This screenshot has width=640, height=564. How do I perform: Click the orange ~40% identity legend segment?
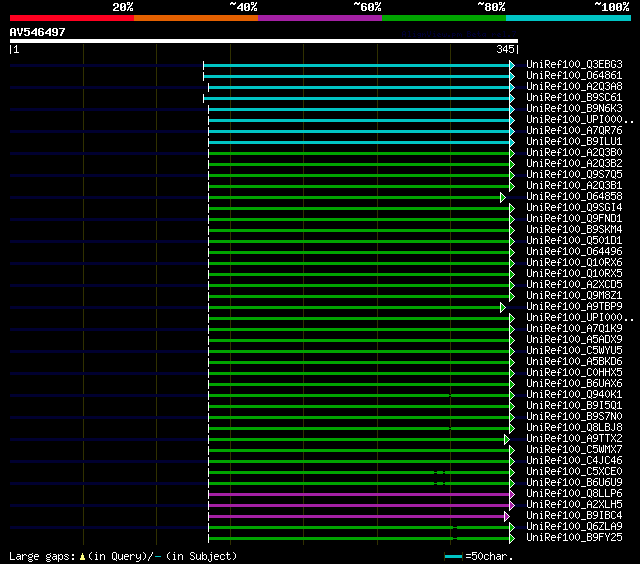(x=195, y=18)
